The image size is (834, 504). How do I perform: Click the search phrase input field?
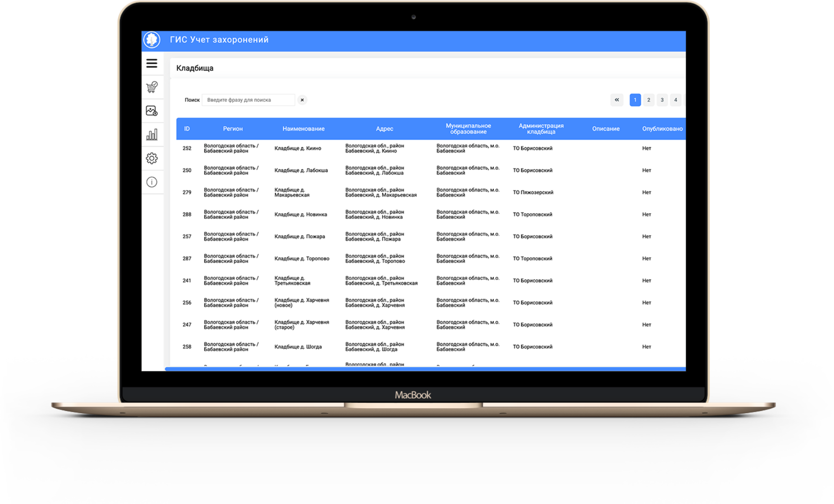[x=248, y=100]
